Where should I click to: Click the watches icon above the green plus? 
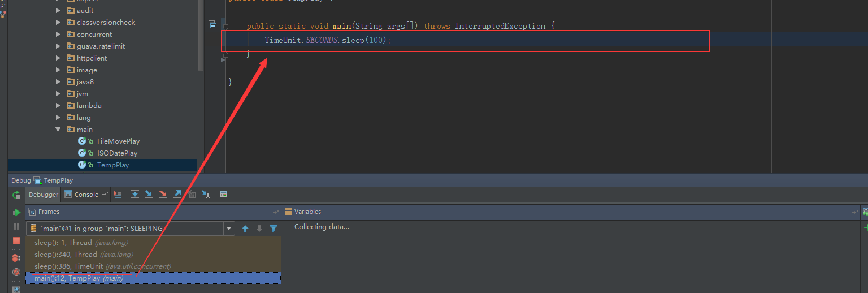pos(866,212)
